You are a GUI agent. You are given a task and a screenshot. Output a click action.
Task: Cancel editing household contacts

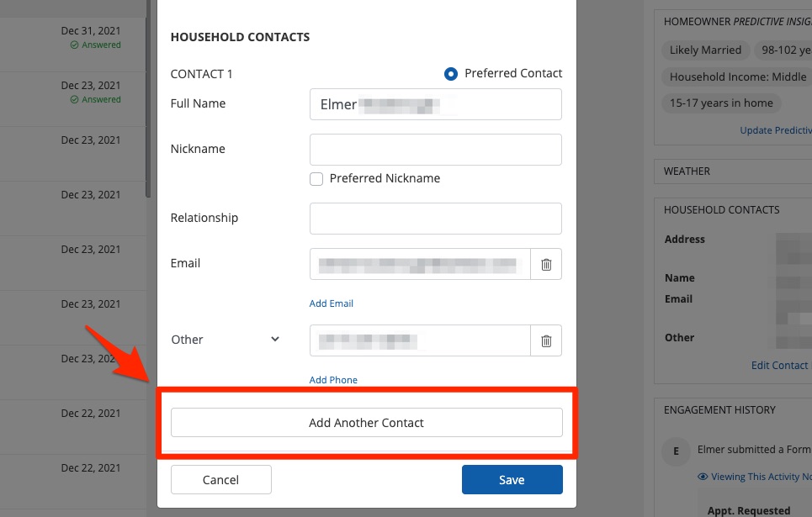point(220,479)
